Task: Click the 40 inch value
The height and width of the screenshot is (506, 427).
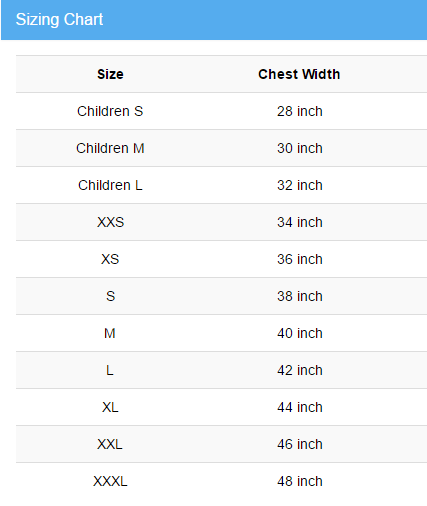Action: tap(300, 333)
